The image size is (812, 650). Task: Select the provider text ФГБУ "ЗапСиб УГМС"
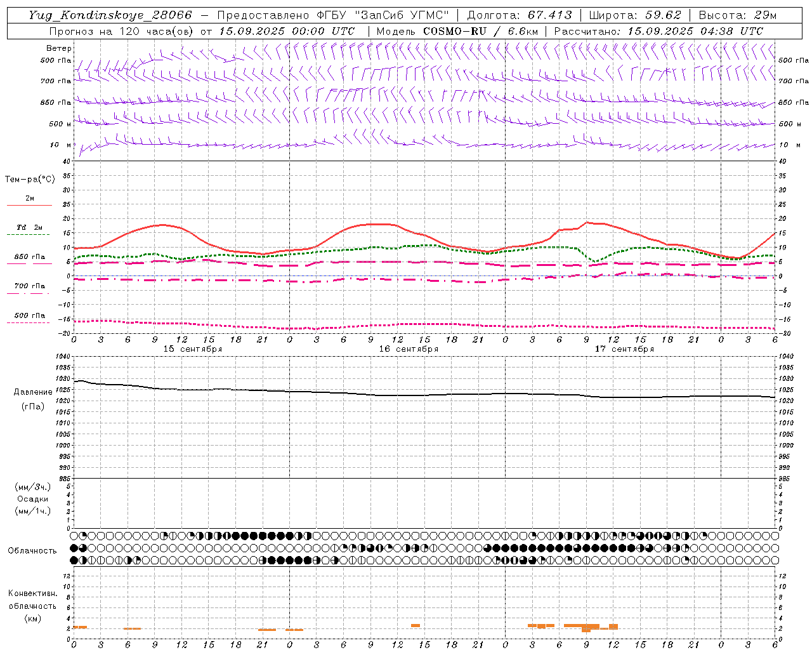(x=383, y=15)
